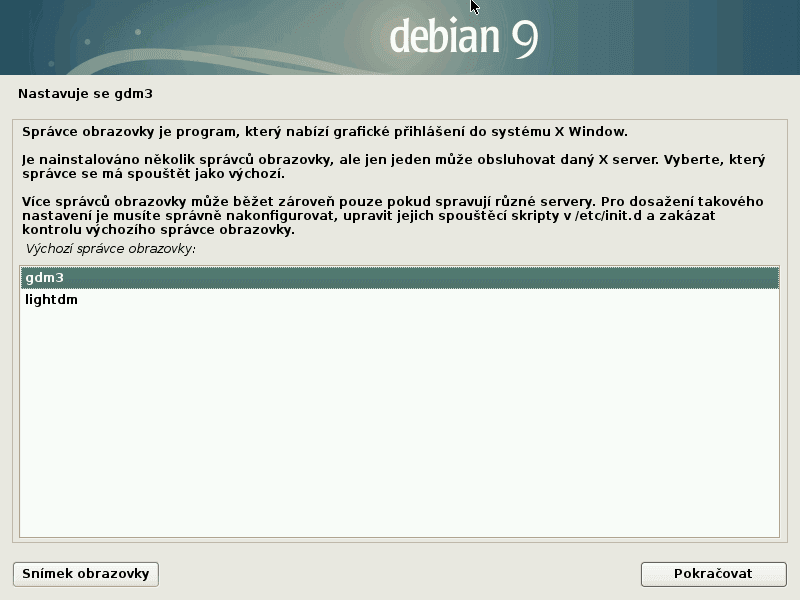Click the Pokračovat button

pos(713,574)
